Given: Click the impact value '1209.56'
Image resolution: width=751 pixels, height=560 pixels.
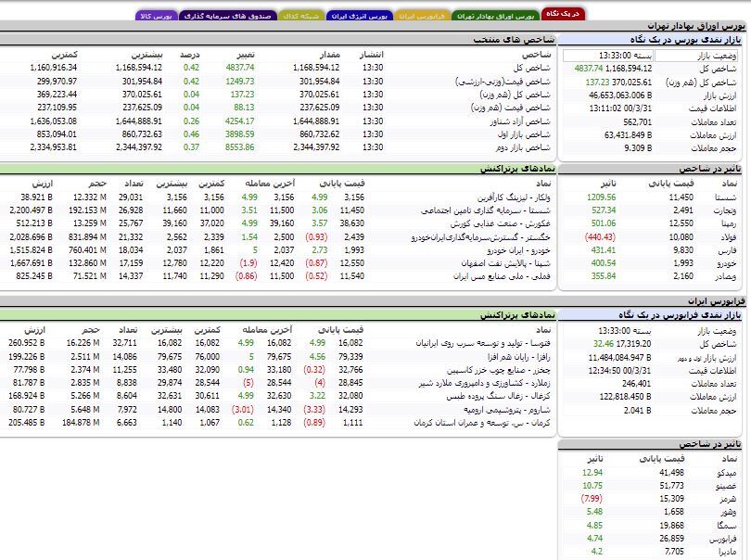Looking at the screenshot, I should 601,197.
